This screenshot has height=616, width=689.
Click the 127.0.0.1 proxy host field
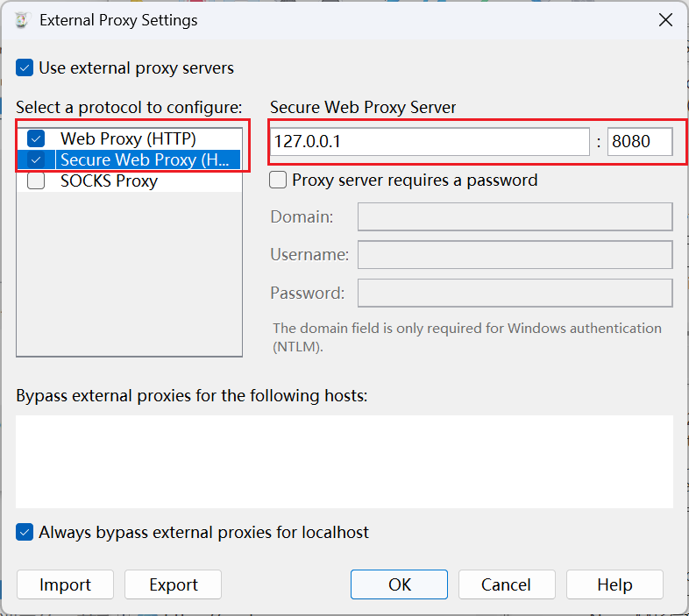point(430,141)
